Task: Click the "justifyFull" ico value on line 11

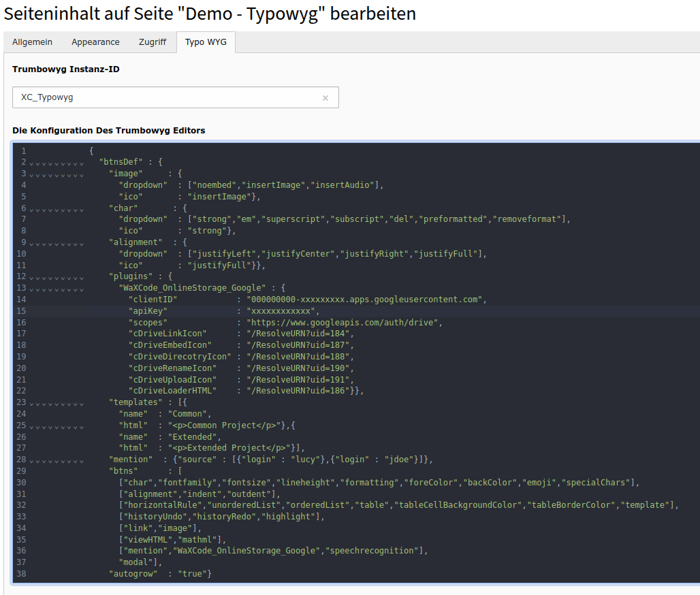Action: point(219,265)
